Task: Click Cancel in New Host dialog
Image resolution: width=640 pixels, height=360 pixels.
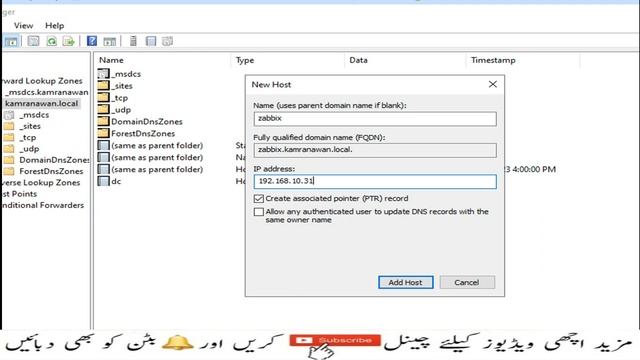Action: pos(467,282)
